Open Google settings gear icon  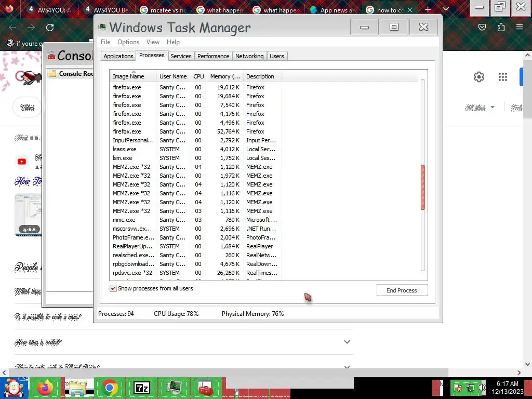478,77
